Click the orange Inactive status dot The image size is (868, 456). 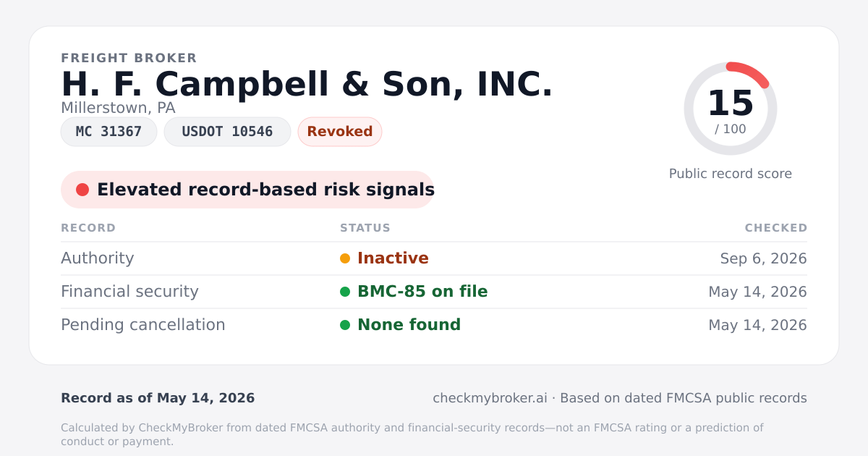coord(345,258)
